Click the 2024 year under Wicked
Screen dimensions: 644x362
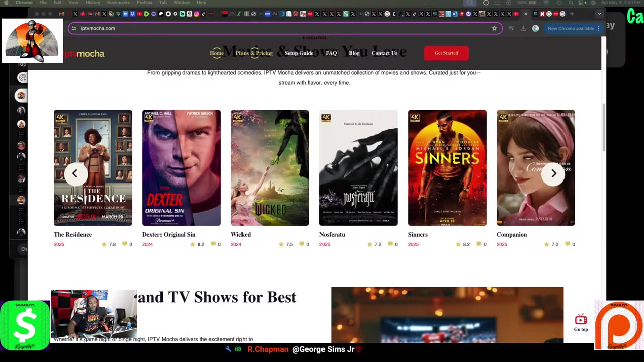pos(236,244)
